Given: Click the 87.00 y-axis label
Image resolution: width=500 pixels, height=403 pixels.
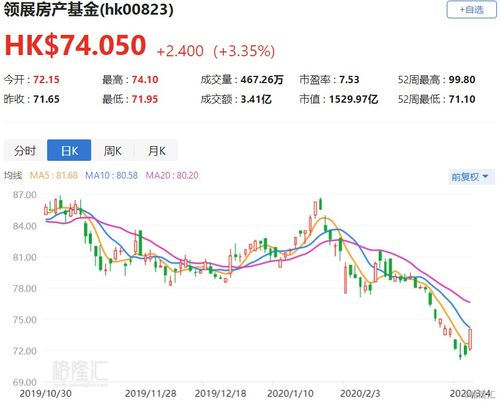Looking at the screenshot, I should click(x=25, y=195).
